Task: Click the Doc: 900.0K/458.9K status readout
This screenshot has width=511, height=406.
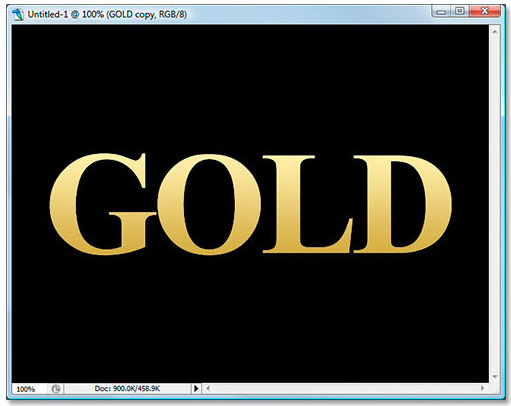Action: [127, 388]
